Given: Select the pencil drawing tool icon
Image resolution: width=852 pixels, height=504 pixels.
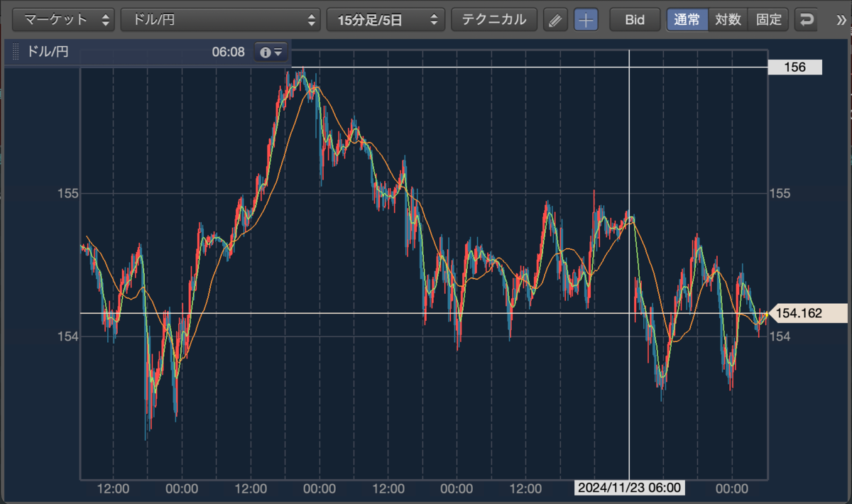Looking at the screenshot, I should (556, 20).
